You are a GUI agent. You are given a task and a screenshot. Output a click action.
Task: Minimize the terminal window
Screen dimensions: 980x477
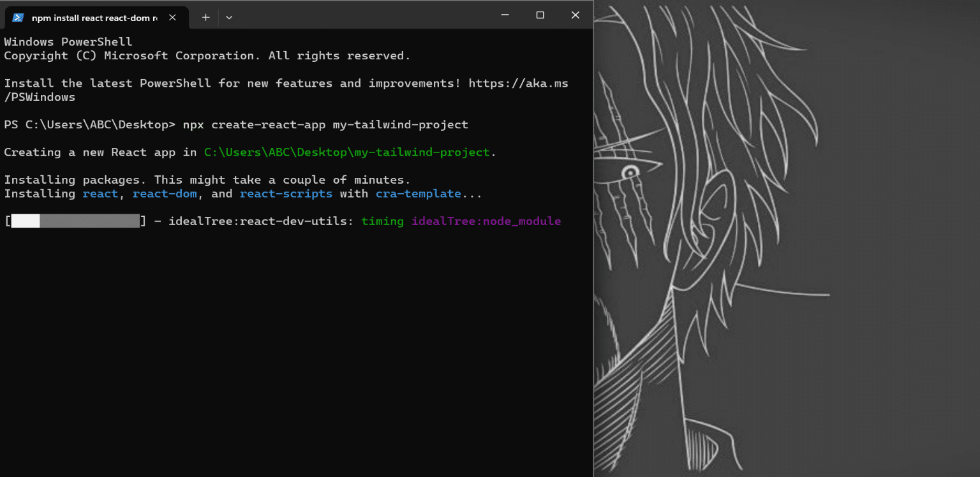[x=505, y=15]
